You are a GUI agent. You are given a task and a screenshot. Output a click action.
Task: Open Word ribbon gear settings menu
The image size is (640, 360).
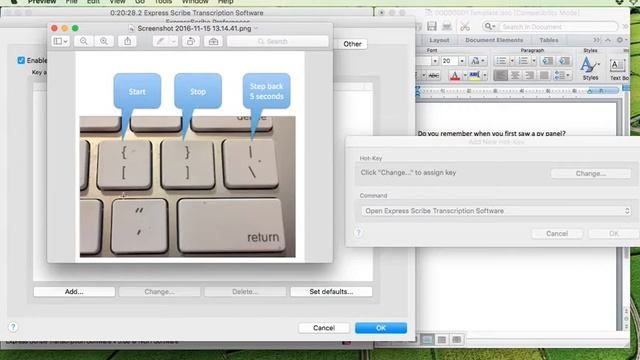[621, 40]
